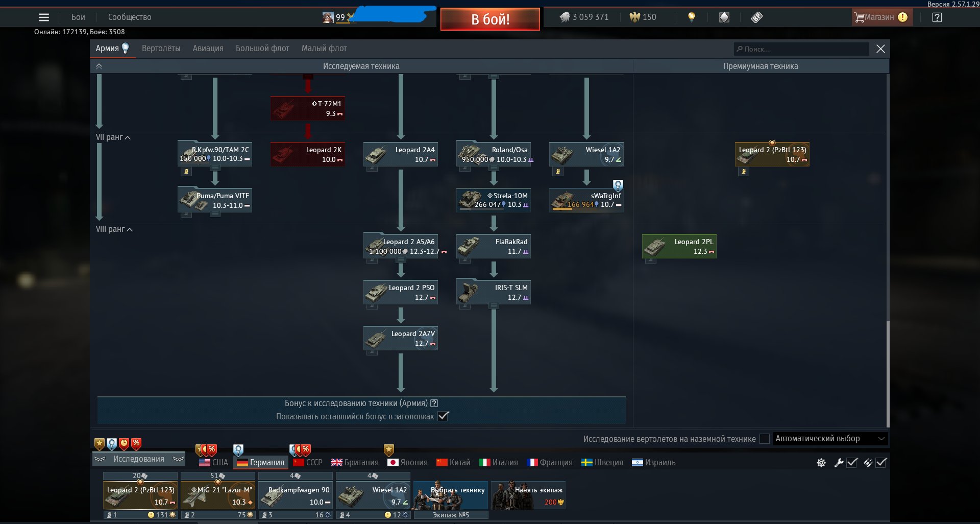Screen dimensions: 980x524
Task: Select the Wiesel 1A2 card in research tree
Action: click(x=586, y=154)
